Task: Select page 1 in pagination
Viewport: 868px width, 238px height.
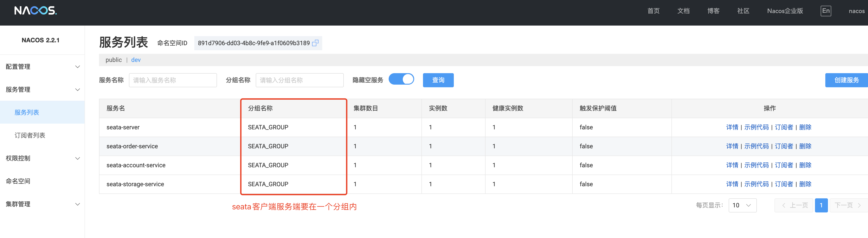Action: coord(821,205)
